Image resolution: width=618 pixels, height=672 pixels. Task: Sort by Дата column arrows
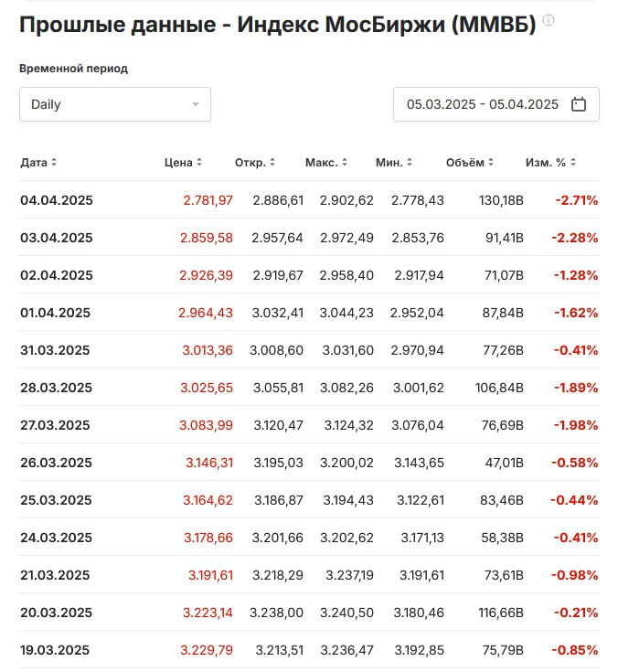[54, 163]
